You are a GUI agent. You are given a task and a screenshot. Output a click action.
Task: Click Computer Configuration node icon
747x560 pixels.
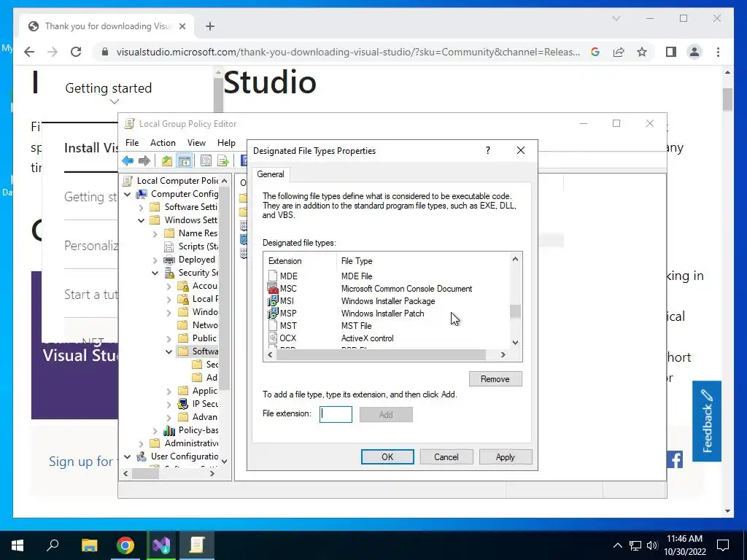pyautogui.click(x=142, y=194)
